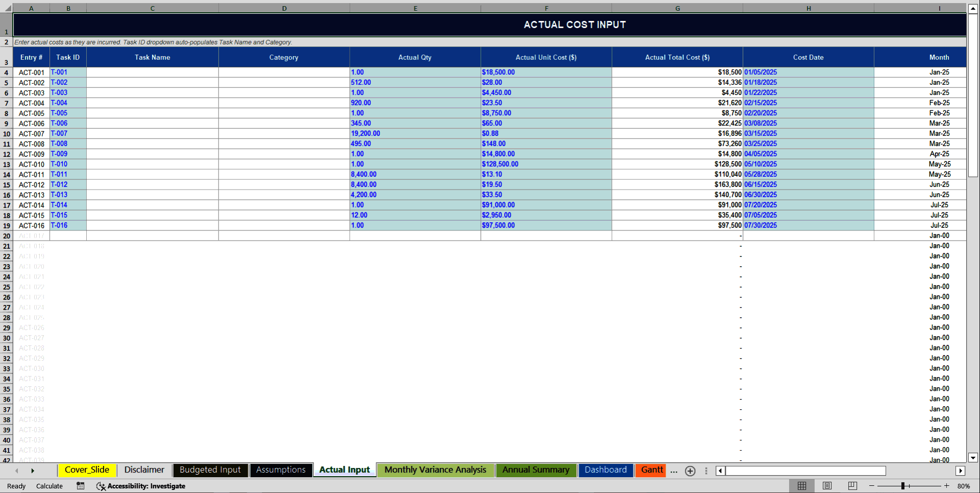Add a new worksheet using the plus icon
The width and height of the screenshot is (980, 493).
[x=690, y=471]
